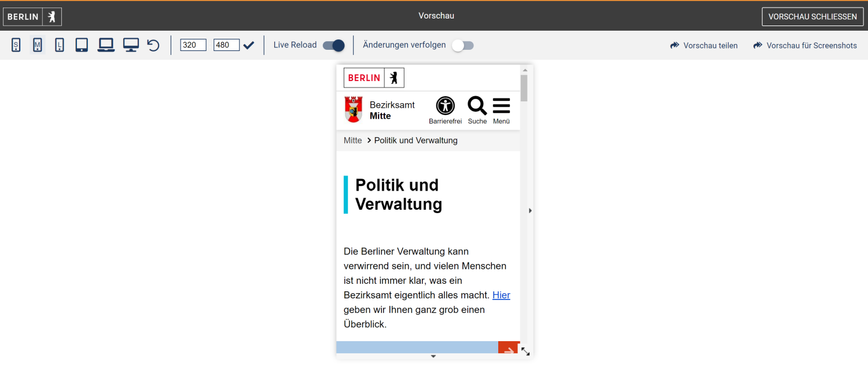Switch preview to tablet view
Screen dimensions: 868x380
tap(81, 45)
